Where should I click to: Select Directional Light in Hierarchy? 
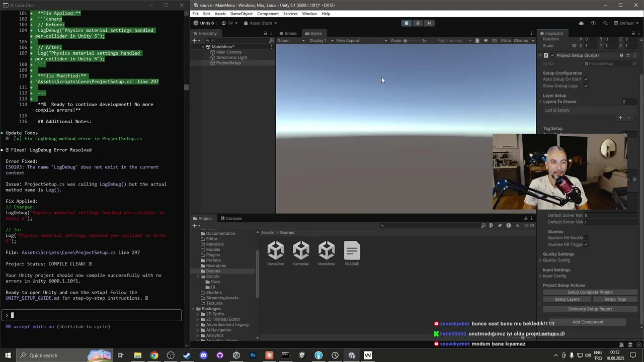(231, 58)
